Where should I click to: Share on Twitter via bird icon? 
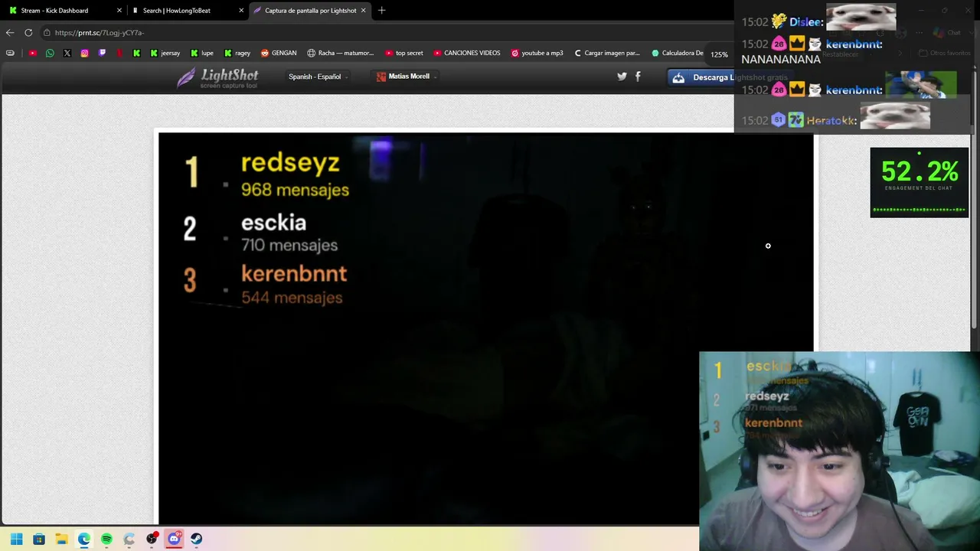click(622, 77)
